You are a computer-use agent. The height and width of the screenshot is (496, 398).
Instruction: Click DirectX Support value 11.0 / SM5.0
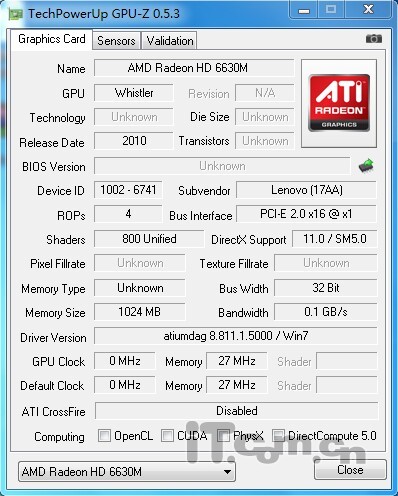click(x=335, y=239)
